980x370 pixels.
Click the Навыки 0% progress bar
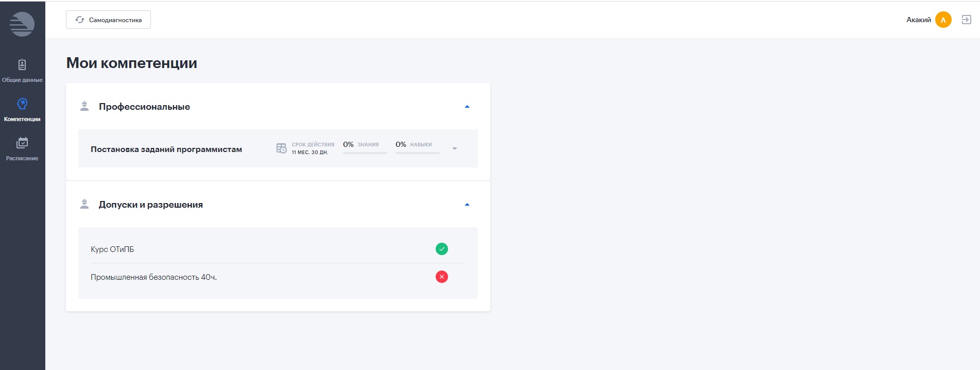tap(417, 153)
